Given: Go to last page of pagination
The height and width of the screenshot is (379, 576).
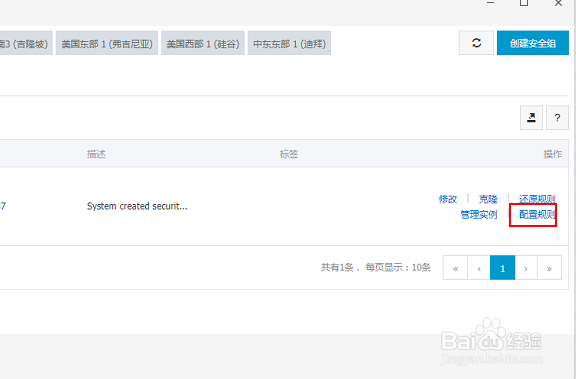Looking at the screenshot, I should [x=549, y=268].
